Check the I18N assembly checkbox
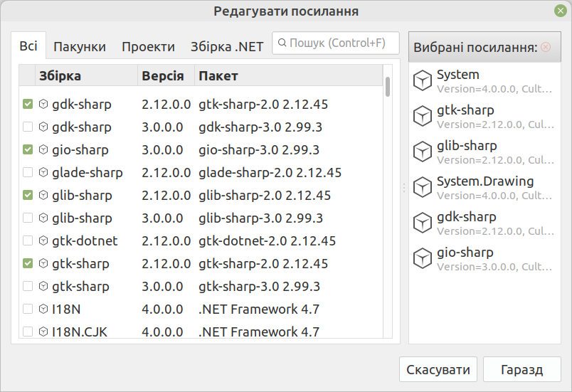Viewport: 572px width, 392px height. click(x=28, y=309)
